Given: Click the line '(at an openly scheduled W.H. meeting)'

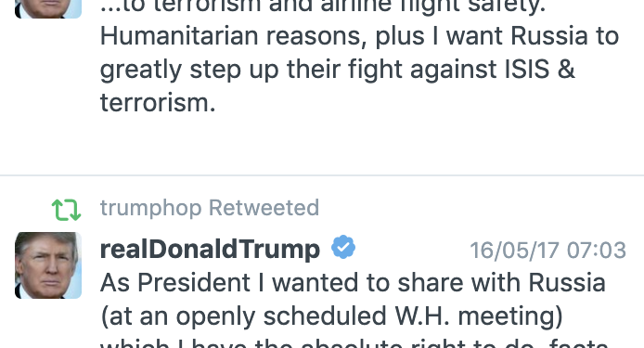Looking at the screenshot, I should click(x=331, y=316).
